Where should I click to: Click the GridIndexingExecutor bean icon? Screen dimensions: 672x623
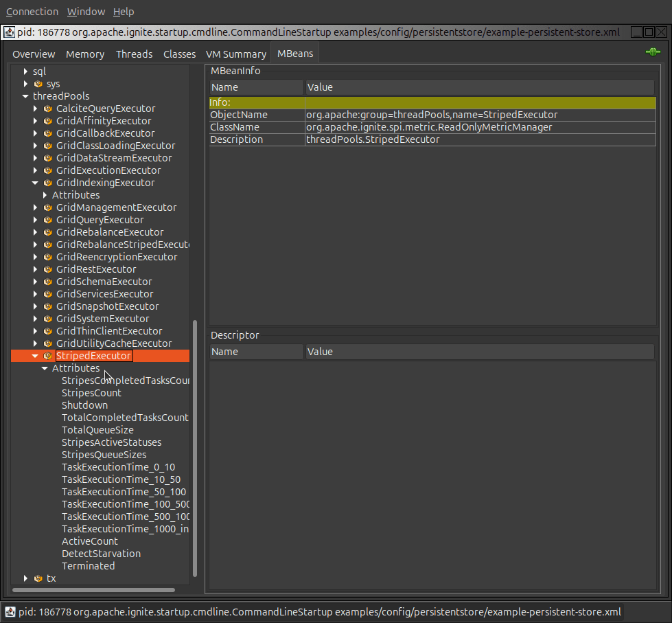pos(48,183)
